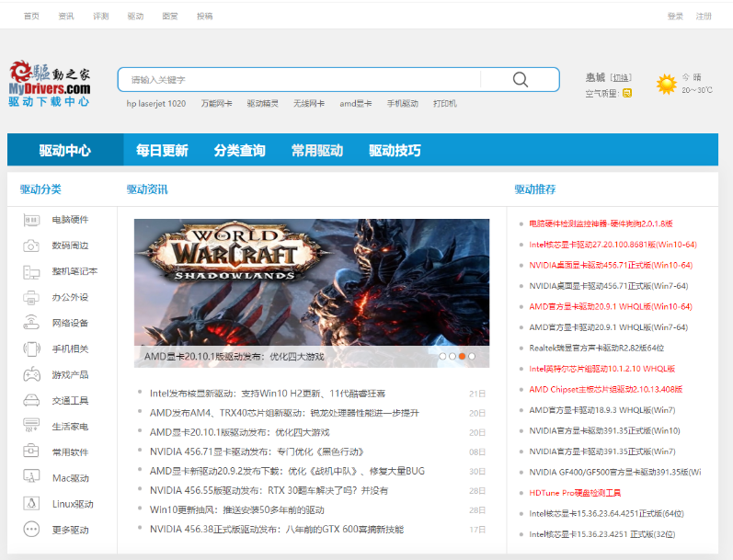The width and height of the screenshot is (733, 560).
Task: Click the 网络设备 router icon
Action: pyautogui.click(x=32, y=323)
